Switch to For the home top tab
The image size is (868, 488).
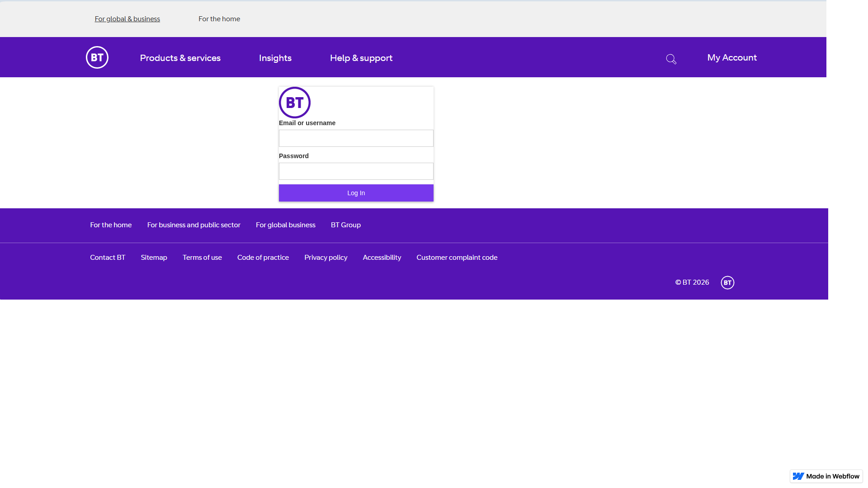(x=219, y=19)
